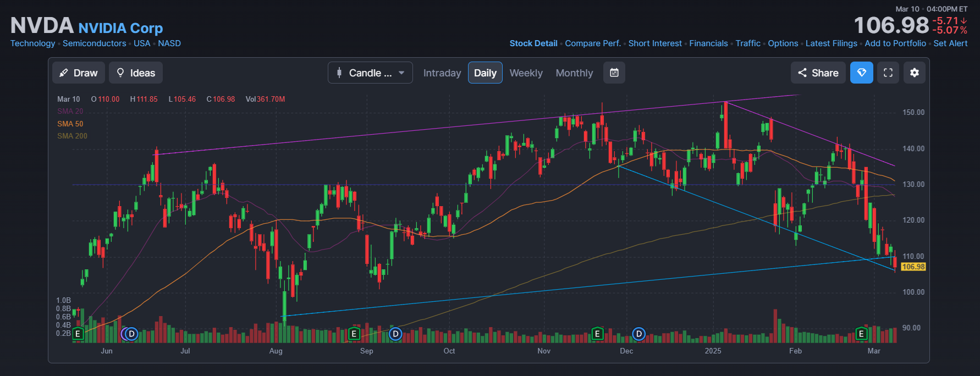Open the Technology sector link
The width and height of the screenshot is (980, 376).
(32, 43)
